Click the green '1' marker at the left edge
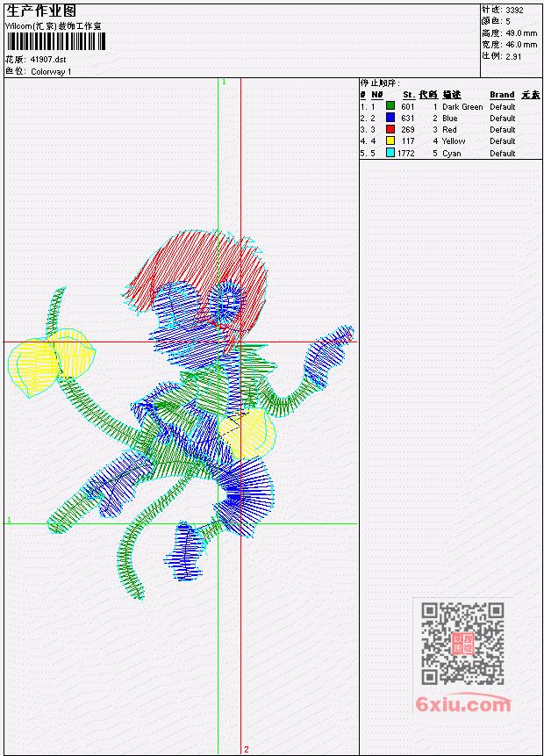 (x=9, y=520)
